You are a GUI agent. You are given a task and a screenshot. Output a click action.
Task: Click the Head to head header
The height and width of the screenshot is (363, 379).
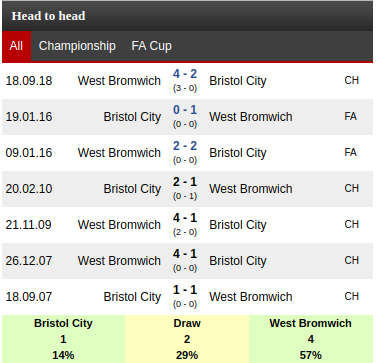click(48, 16)
